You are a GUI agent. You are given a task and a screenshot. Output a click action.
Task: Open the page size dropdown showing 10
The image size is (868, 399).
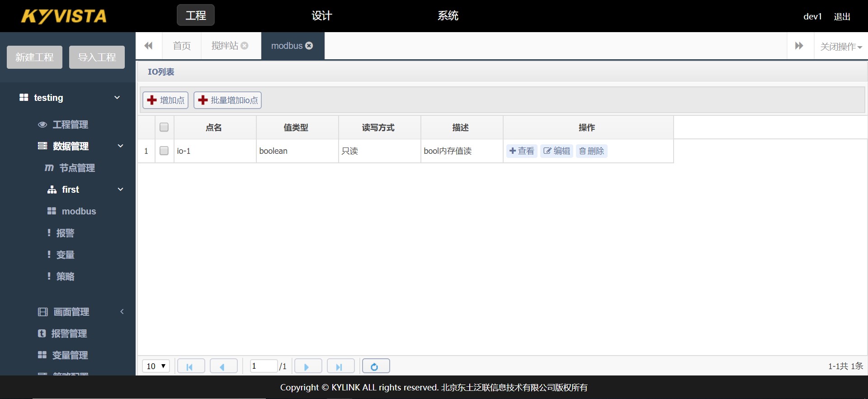[156, 366]
